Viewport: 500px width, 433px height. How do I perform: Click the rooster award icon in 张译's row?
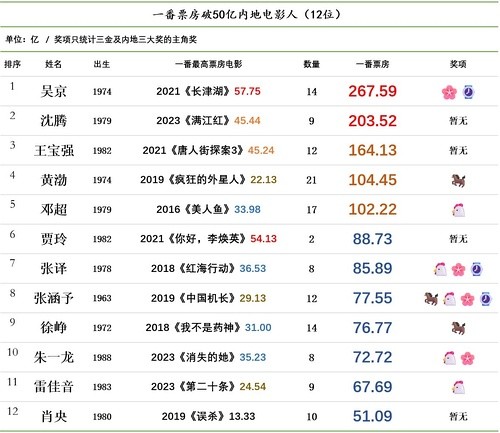440,269
